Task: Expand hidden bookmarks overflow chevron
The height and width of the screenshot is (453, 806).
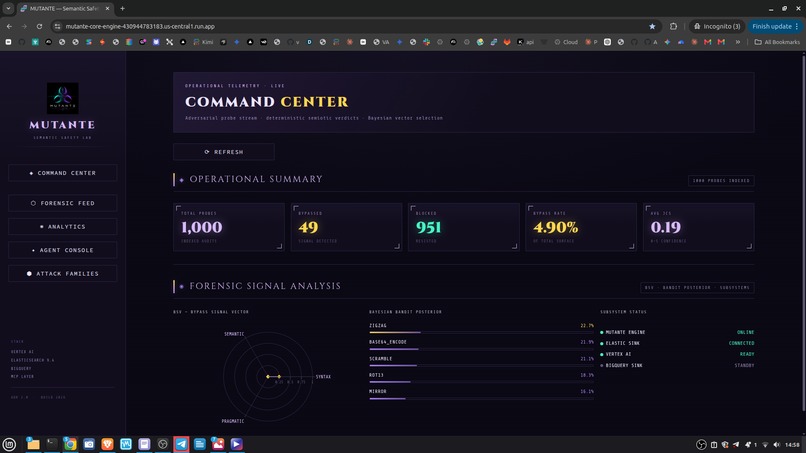Action: [738, 42]
